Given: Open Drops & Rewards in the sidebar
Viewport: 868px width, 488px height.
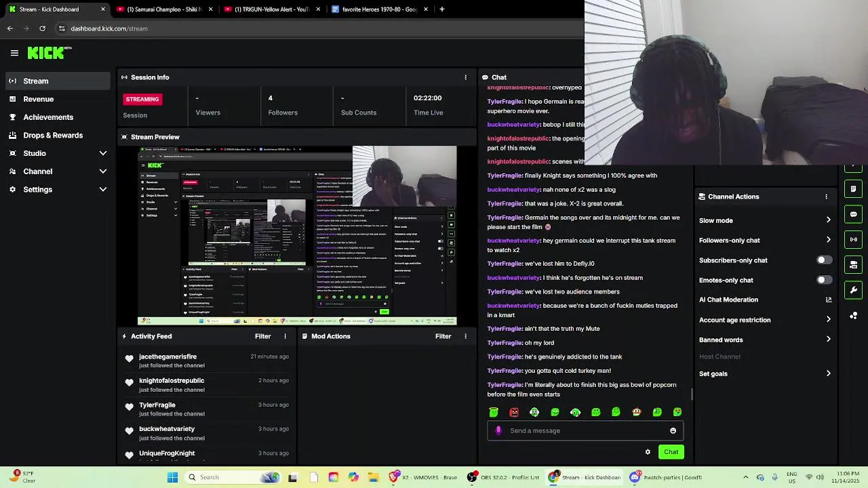Looking at the screenshot, I should click(x=58, y=136).
